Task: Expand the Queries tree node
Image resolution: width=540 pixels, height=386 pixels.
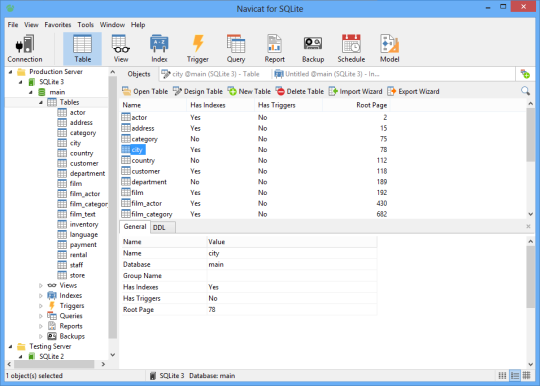Action: click(41, 316)
